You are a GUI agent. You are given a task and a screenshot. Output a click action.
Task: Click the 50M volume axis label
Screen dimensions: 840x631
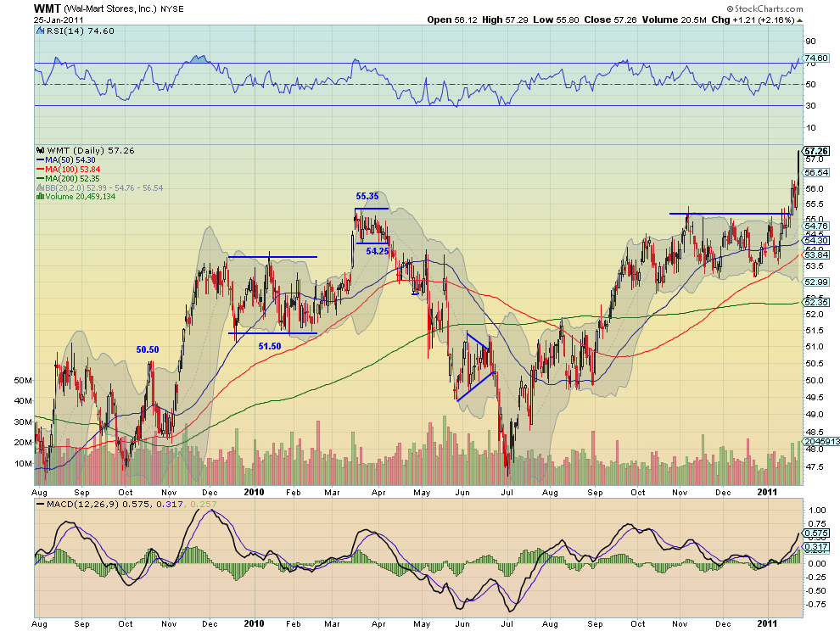click(23, 380)
